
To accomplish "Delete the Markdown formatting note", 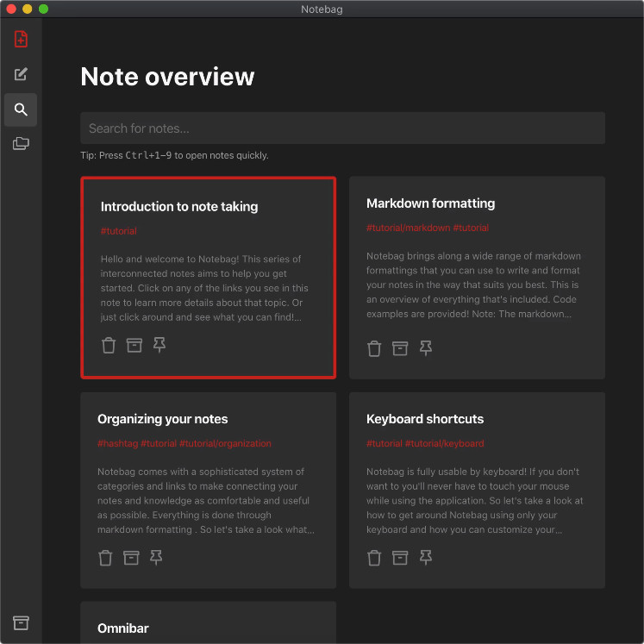I will pyautogui.click(x=374, y=348).
